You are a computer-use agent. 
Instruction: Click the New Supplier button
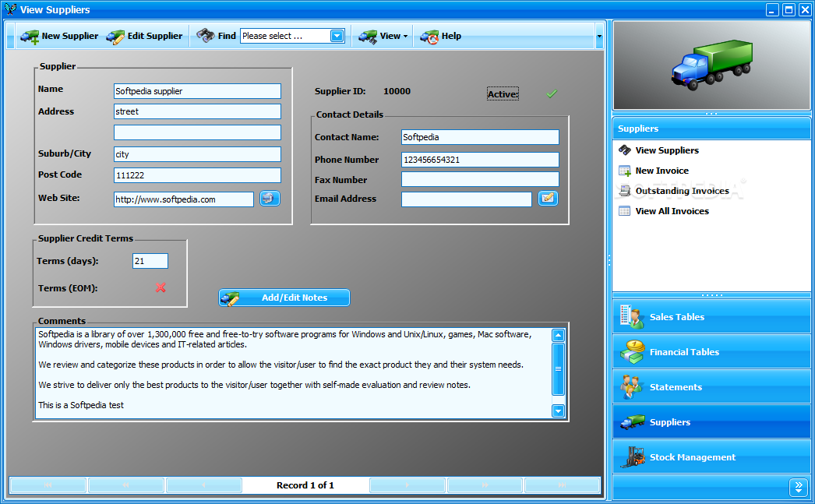(59, 36)
